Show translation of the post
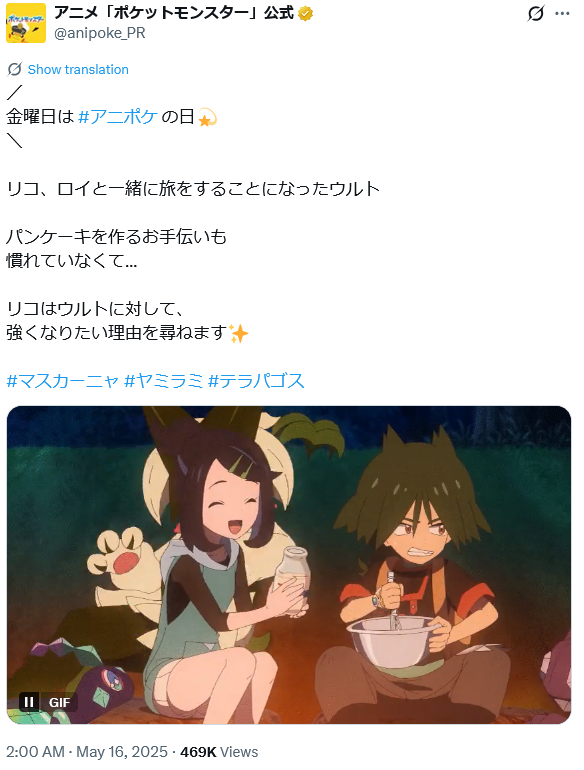 point(78,69)
